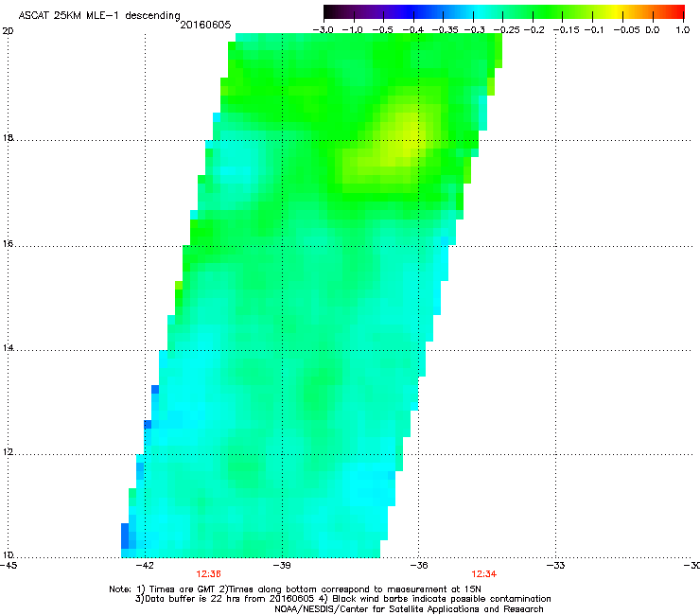The height and width of the screenshot is (615, 700).
Task: Select the -0.35 color bar label
Action: (446, 30)
